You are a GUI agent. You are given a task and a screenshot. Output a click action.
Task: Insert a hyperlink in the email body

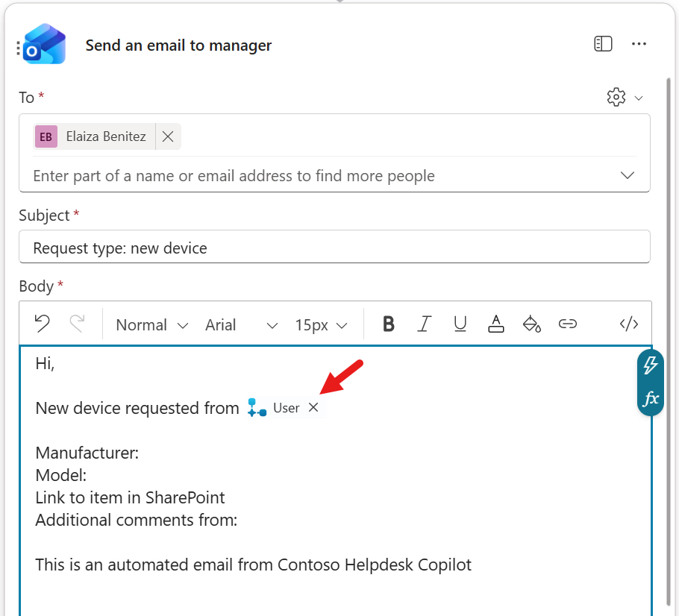(568, 324)
